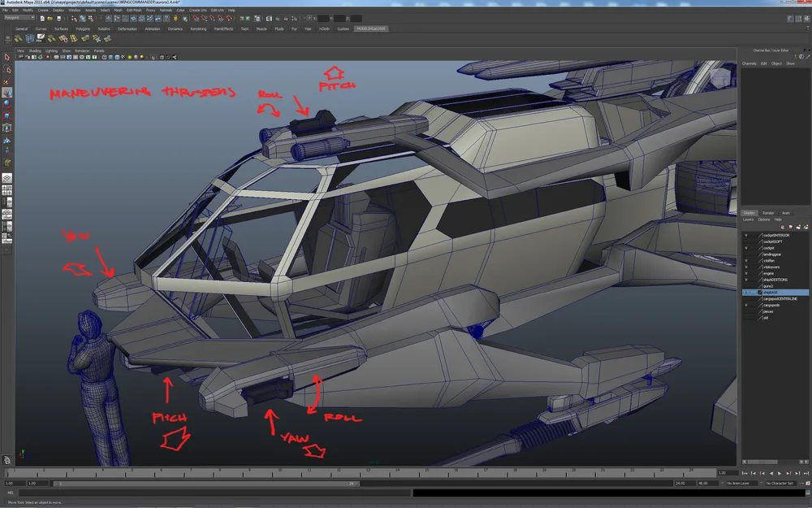The image size is (812, 508).
Task: Toggle visibility of the cockpitINTERIOR layer
Action: pos(746,235)
